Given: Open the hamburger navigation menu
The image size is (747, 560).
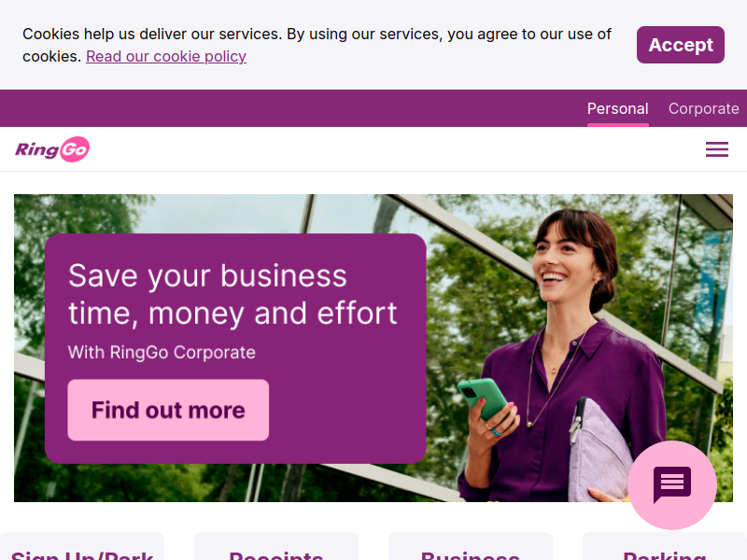Looking at the screenshot, I should pos(717,149).
